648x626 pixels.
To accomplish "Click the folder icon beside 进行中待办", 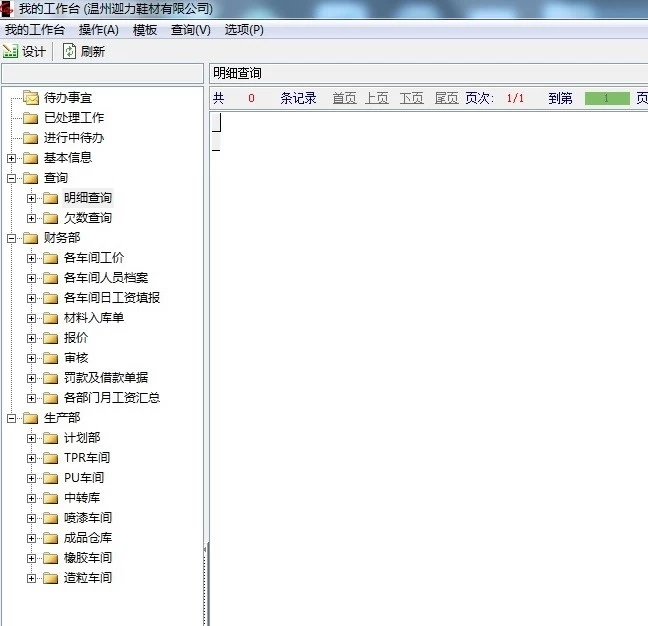I will tap(30, 138).
